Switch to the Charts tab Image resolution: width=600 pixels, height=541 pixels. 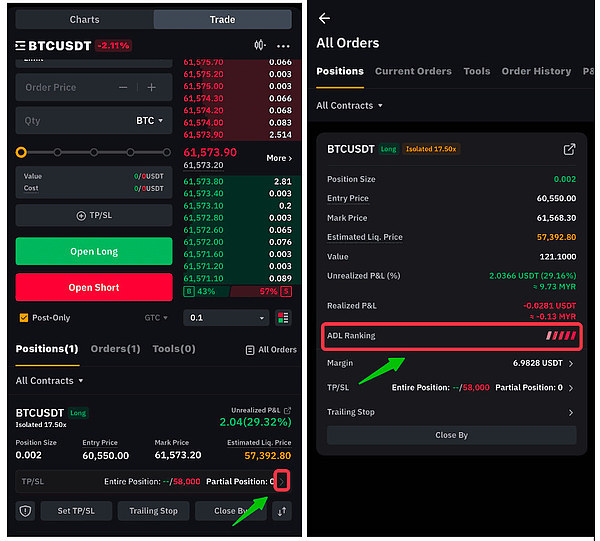tap(85, 20)
